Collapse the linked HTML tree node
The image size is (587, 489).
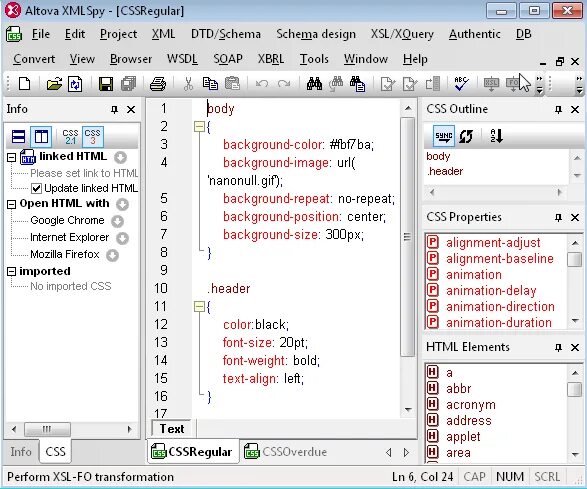[x=12, y=158]
